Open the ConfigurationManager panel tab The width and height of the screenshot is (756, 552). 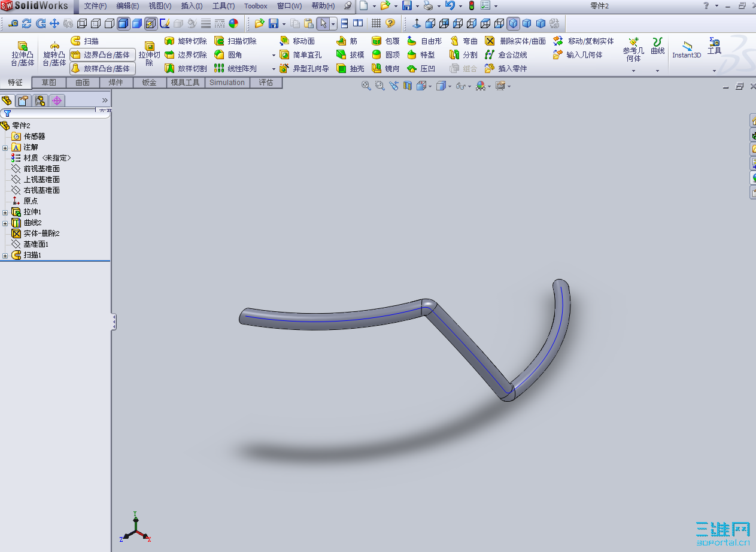click(40, 101)
